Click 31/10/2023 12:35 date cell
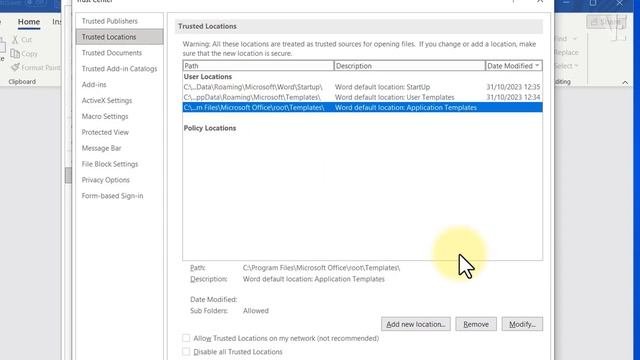 coord(513,87)
